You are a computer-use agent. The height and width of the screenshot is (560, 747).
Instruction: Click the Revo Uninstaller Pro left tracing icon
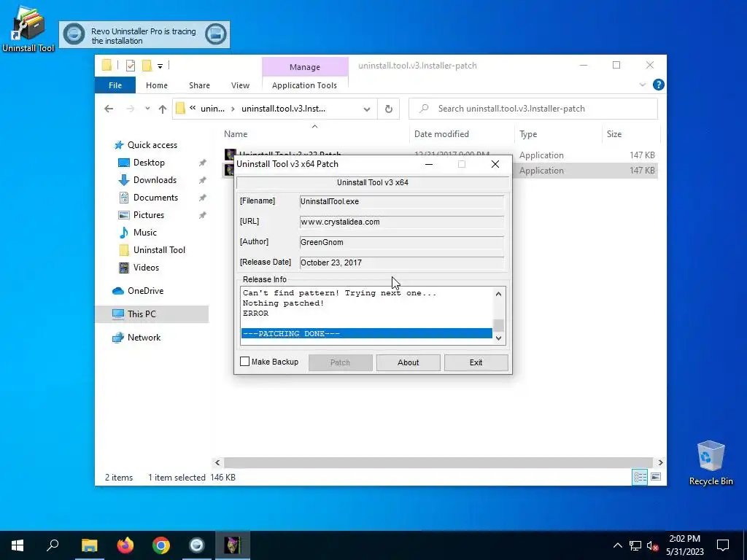(74, 34)
